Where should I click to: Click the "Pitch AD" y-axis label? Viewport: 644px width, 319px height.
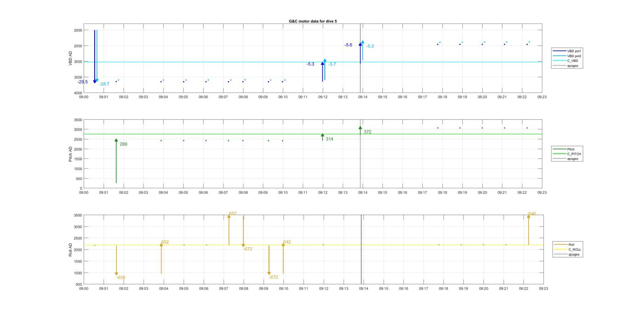tap(71, 154)
